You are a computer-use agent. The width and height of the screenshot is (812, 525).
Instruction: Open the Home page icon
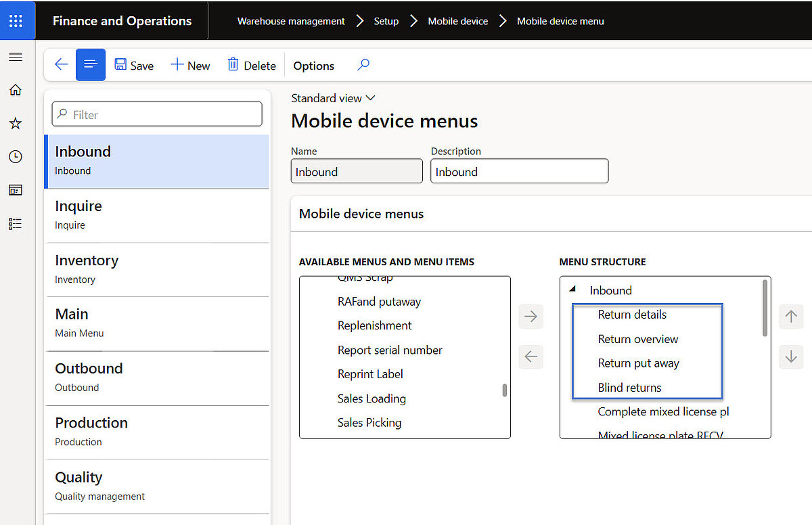(16, 90)
